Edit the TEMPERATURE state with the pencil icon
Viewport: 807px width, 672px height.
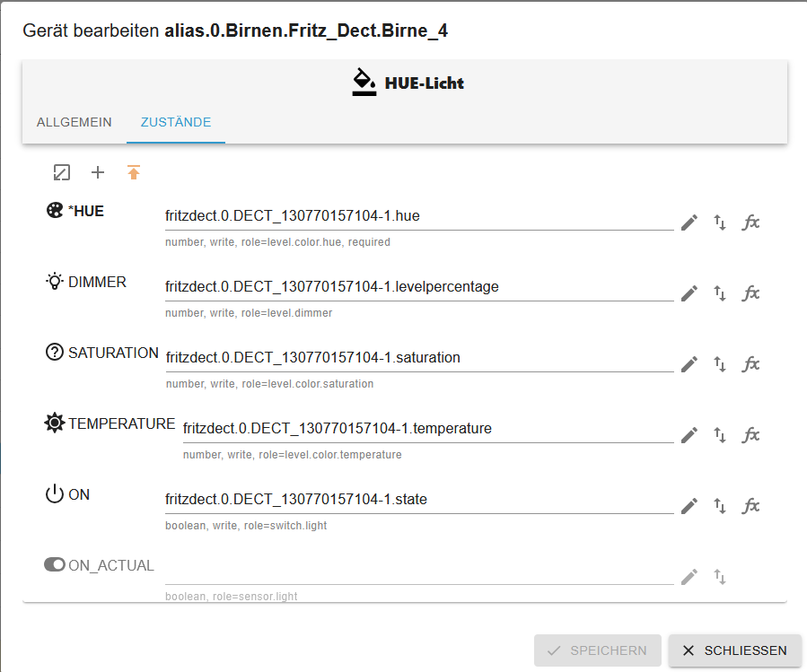coord(689,435)
